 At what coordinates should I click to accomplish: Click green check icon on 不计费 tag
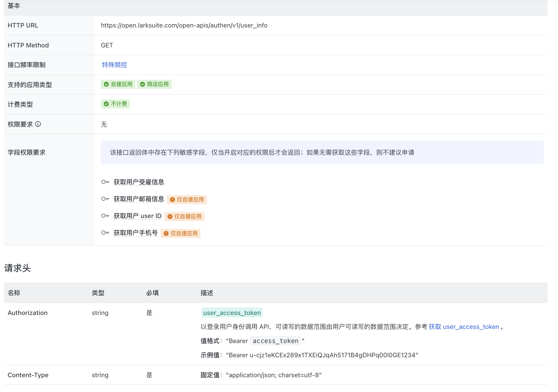click(106, 104)
